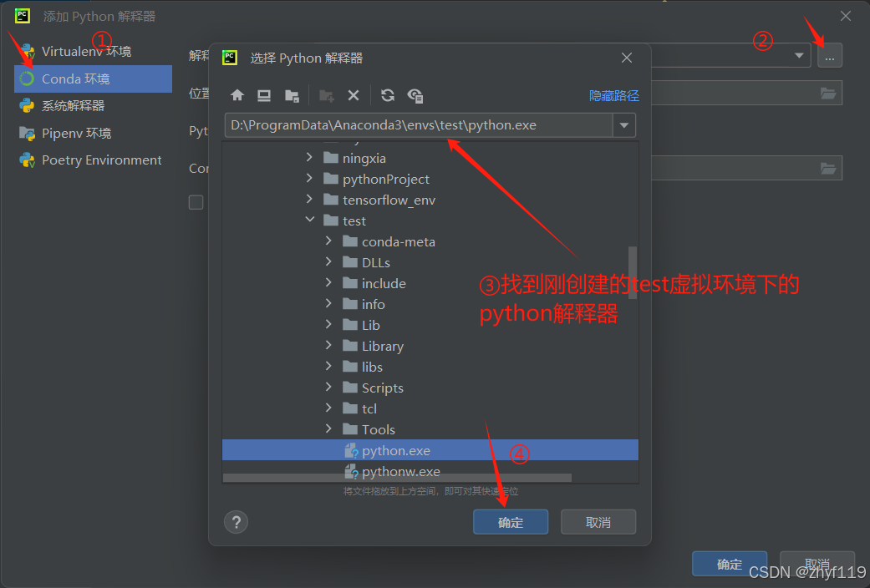Viewport: 870px width, 588px height.
Task: Click the horizontal scrollbar of file tree
Action: (x=397, y=478)
